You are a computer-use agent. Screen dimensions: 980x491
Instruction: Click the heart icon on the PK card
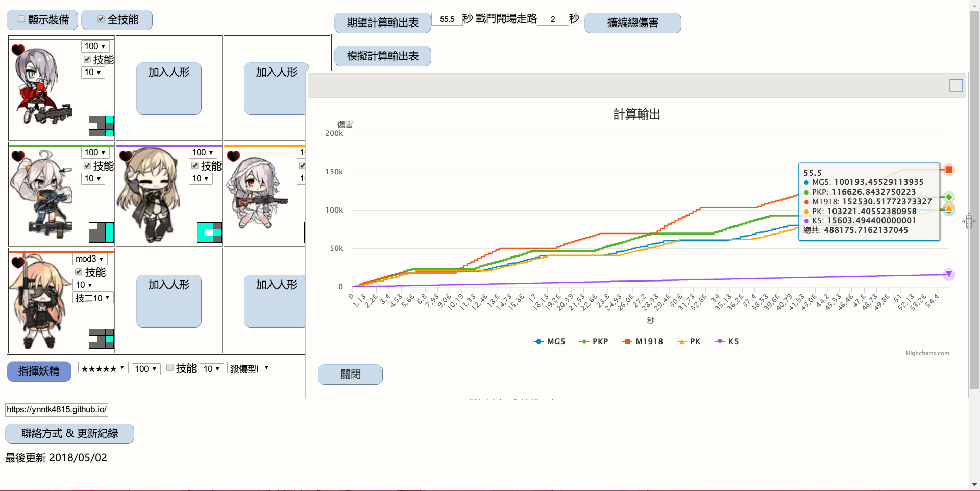pos(233,156)
